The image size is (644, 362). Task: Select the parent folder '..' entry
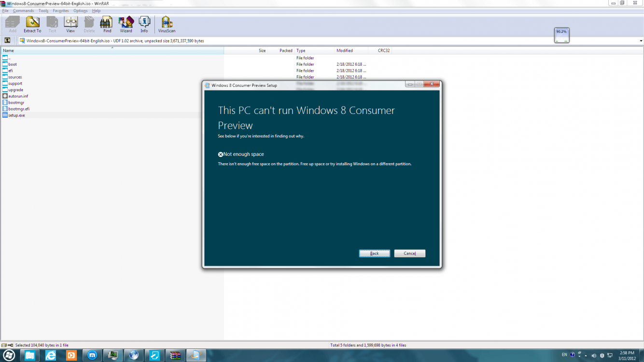(x=7, y=58)
